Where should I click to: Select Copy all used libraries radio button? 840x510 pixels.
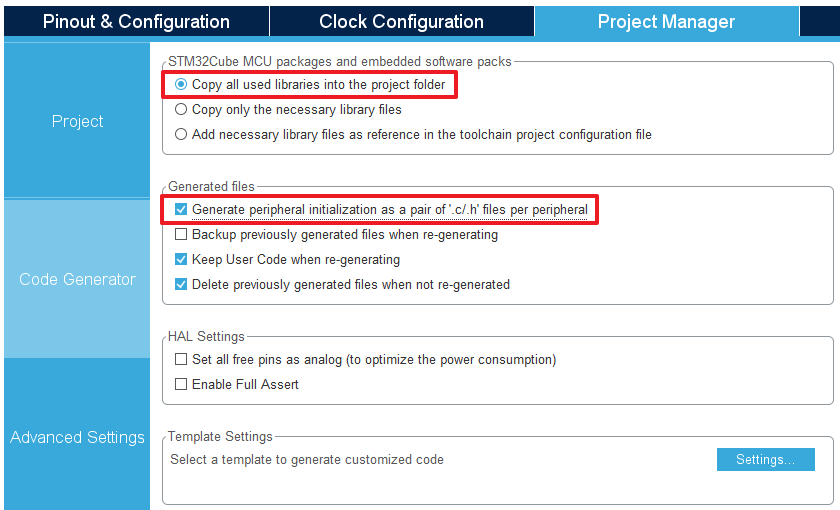pos(181,85)
